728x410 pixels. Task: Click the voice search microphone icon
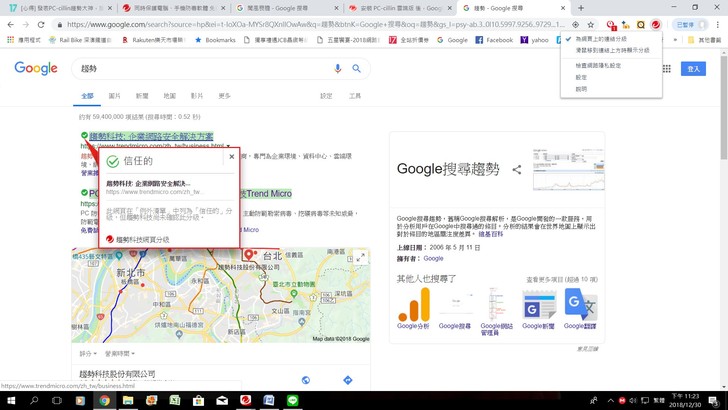click(x=339, y=68)
